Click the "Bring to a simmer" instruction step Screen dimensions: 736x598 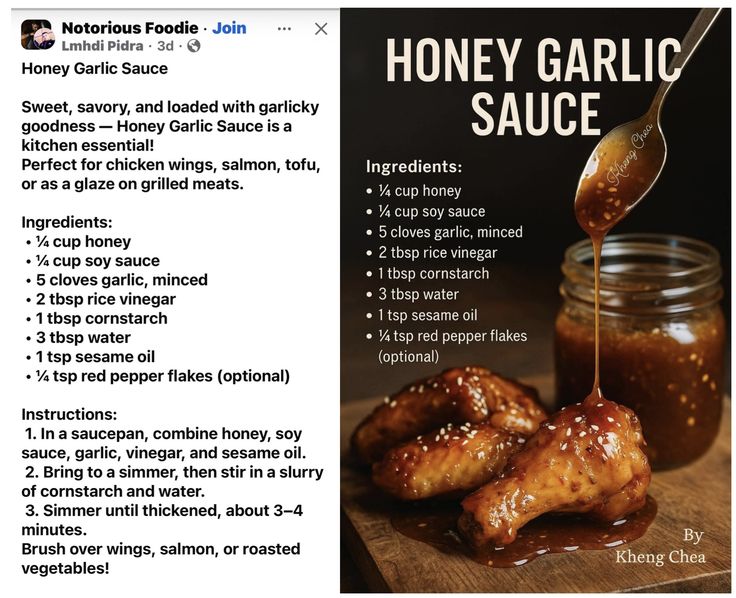point(160,472)
